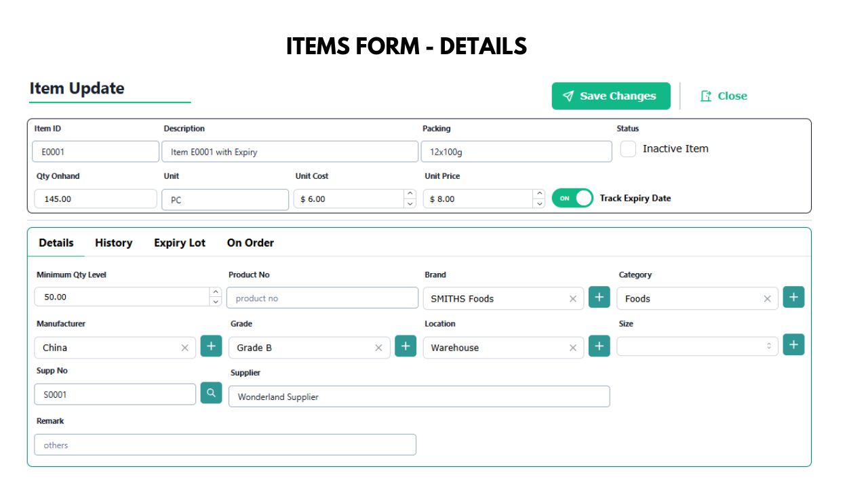Viewport: 868px width, 488px height.
Task: Clear the SMITHS Foods brand selection
Action: pyautogui.click(x=573, y=299)
